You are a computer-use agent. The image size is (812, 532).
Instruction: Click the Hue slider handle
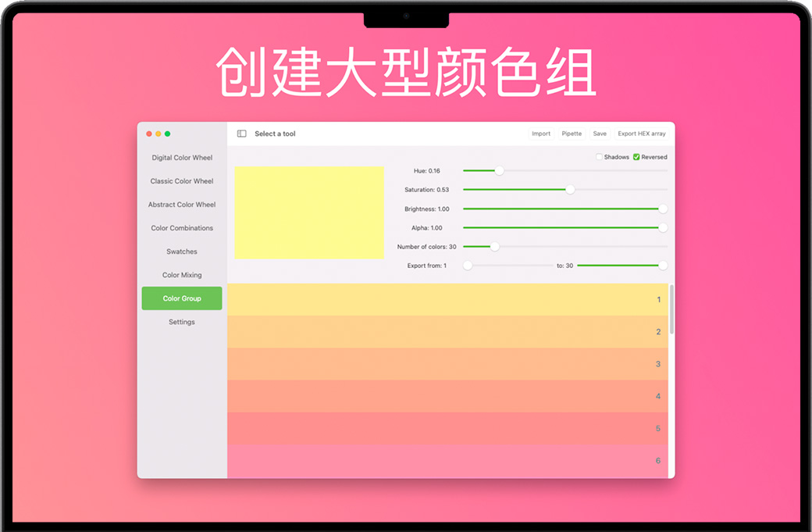coord(499,170)
